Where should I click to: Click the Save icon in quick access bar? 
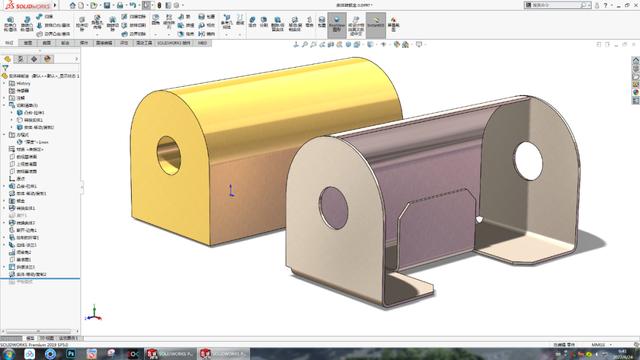[107, 5]
